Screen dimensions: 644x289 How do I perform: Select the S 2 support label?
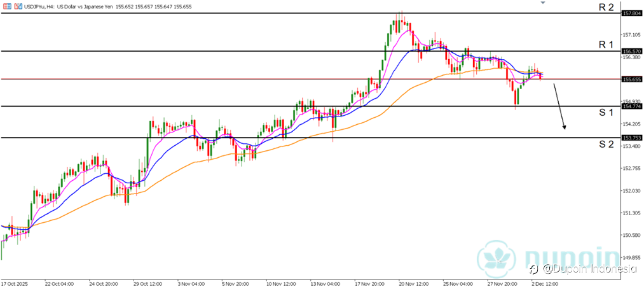(605, 144)
